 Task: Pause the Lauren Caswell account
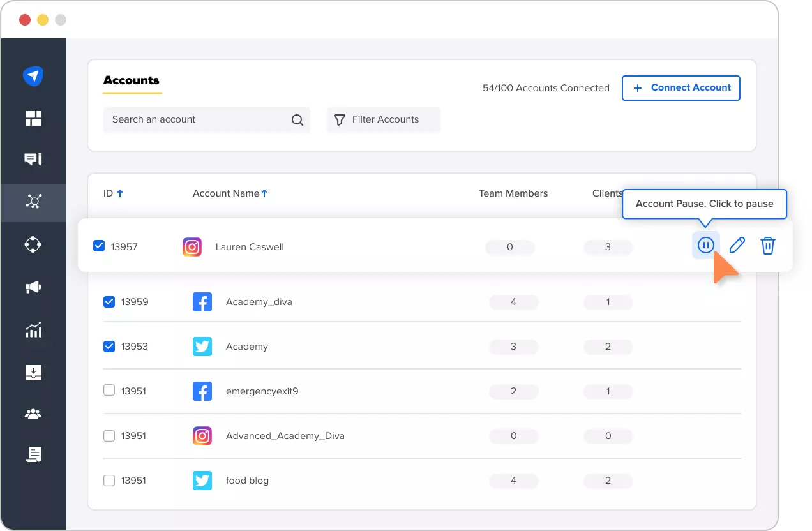705,245
